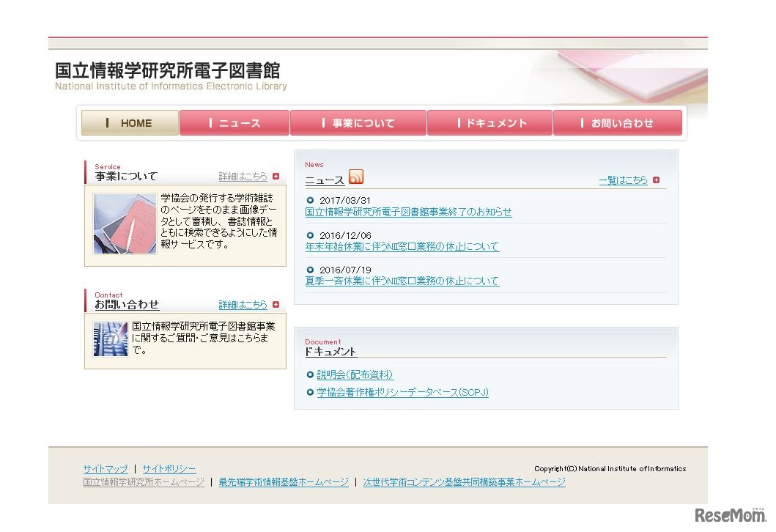Open the 国立情報学研究所電子図書館事業終了のお知らせ news link
Viewport: 776px width, 532px height.
coord(408,212)
